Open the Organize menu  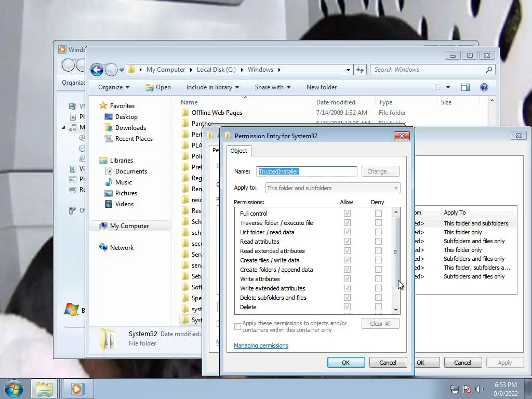coord(114,87)
